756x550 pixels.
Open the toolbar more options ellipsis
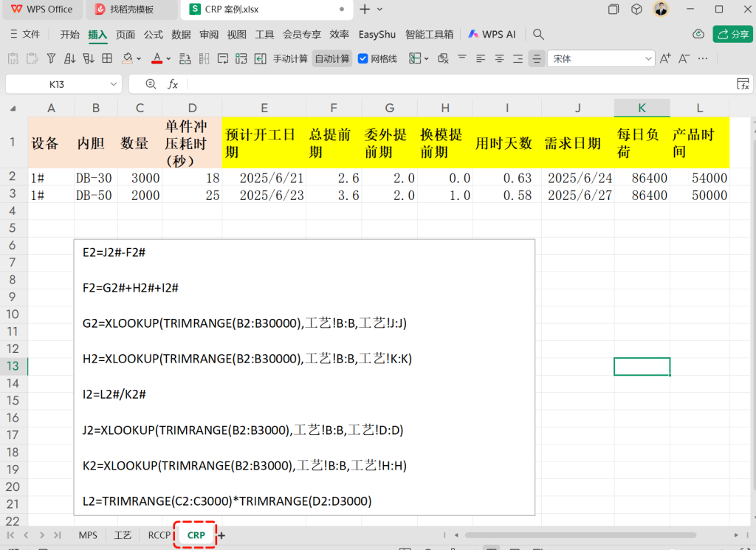tap(703, 59)
